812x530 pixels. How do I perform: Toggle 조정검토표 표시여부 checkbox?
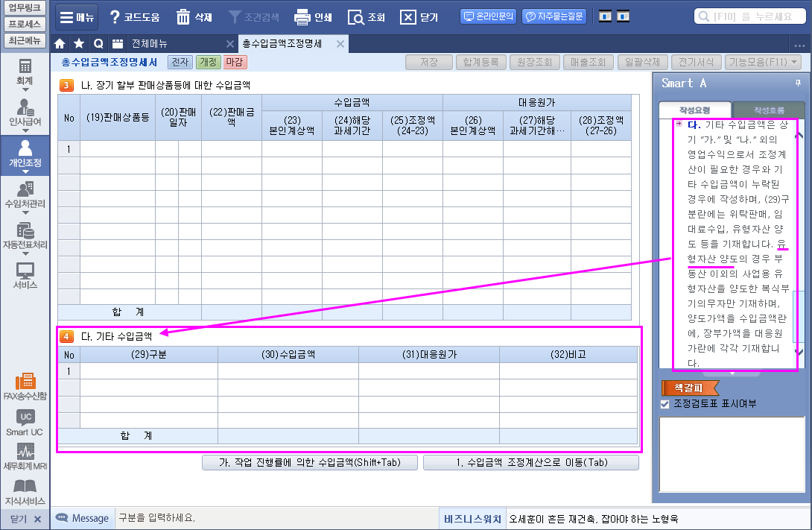[665, 404]
